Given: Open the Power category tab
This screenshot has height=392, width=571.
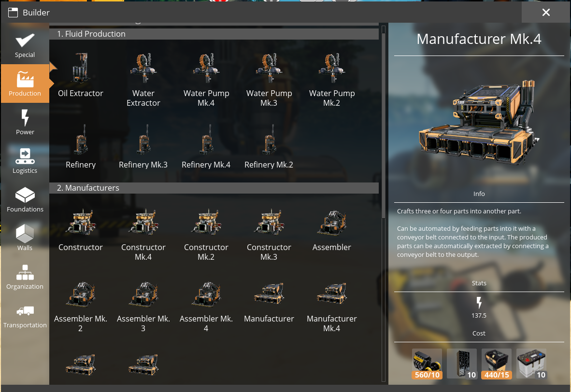Looking at the screenshot, I should 25,122.
